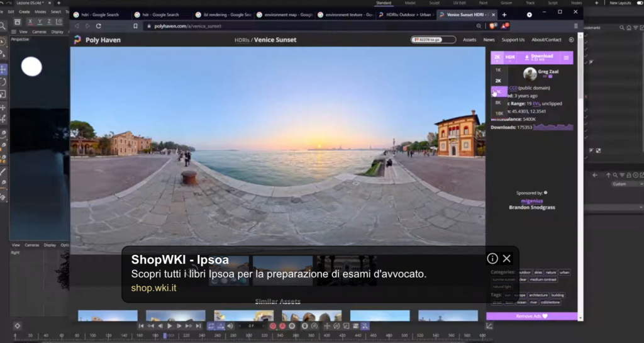This screenshot has width=644, height=343.
Task: Click the keyframe selection circle button
Action: [x=292, y=326]
